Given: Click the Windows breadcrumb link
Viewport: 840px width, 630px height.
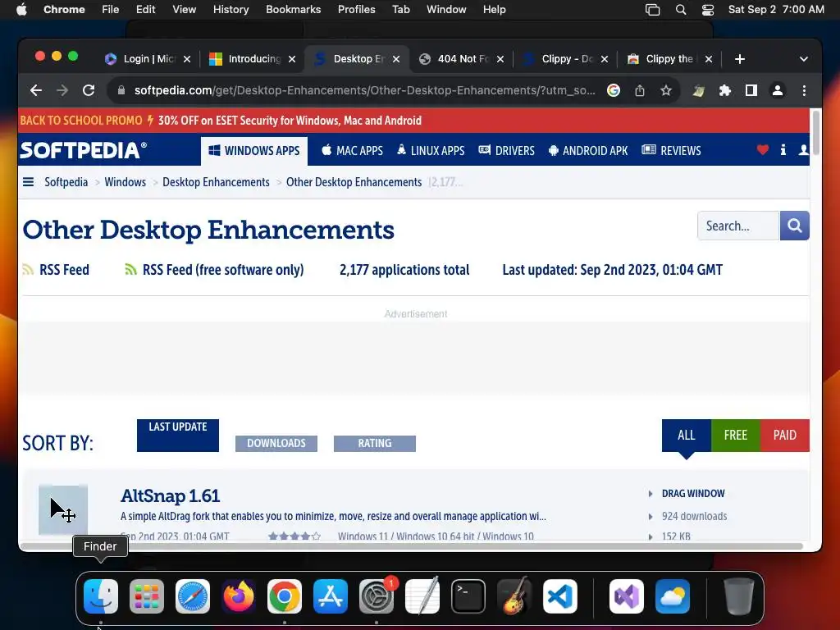Looking at the screenshot, I should click(x=125, y=182).
